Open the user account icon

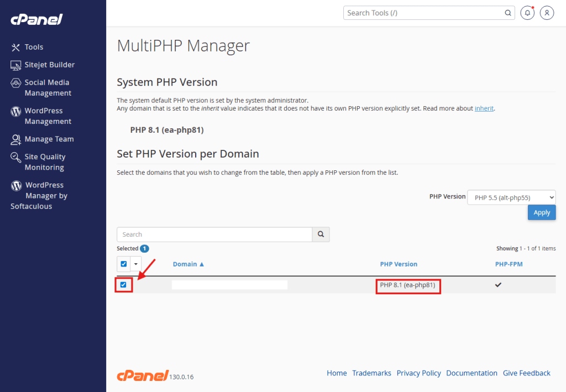click(x=547, y=13)
